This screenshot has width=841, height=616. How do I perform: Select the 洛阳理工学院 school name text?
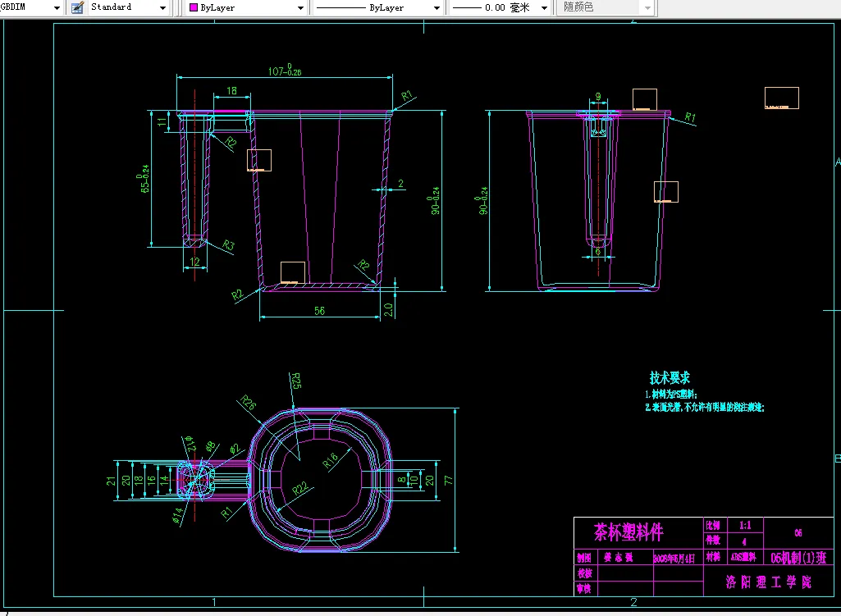(x=769, y=582)
